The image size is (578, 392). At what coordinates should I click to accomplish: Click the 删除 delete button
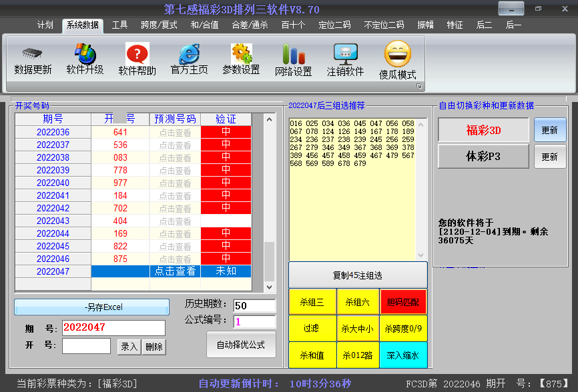[154, 347]
